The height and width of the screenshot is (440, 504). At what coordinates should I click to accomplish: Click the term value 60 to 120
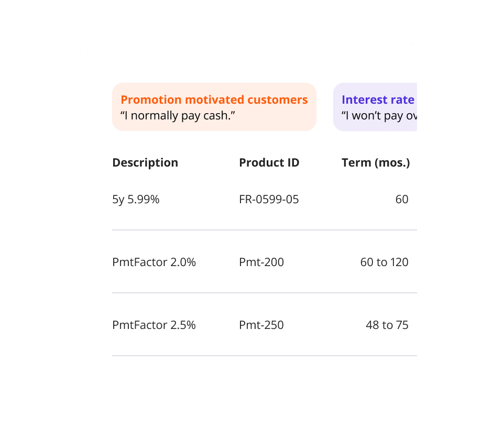(384, 262)
